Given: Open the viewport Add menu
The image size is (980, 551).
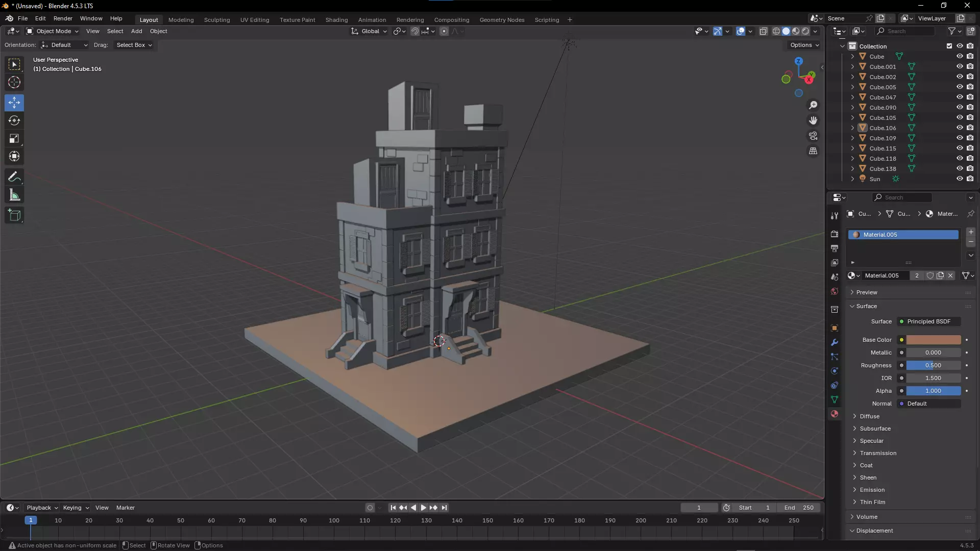Looking at the screenshot, I should [x=136, y=31].
